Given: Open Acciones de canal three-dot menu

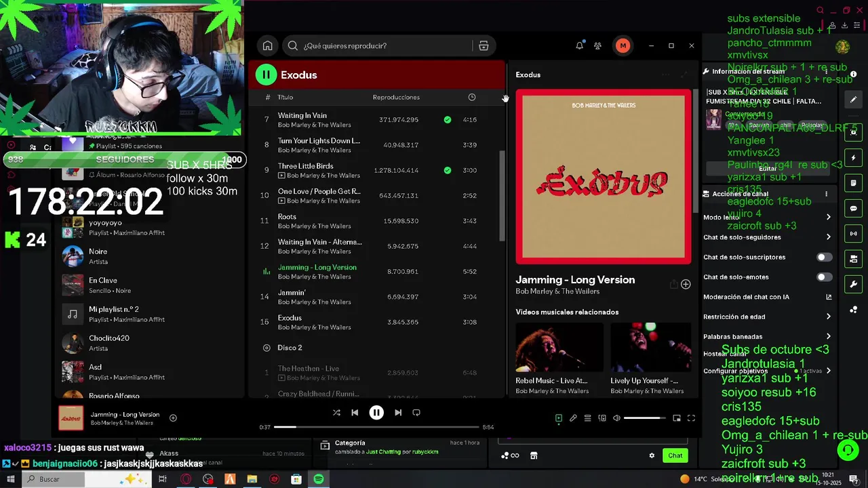Looking at the screenshot, I should pos(826,195).
